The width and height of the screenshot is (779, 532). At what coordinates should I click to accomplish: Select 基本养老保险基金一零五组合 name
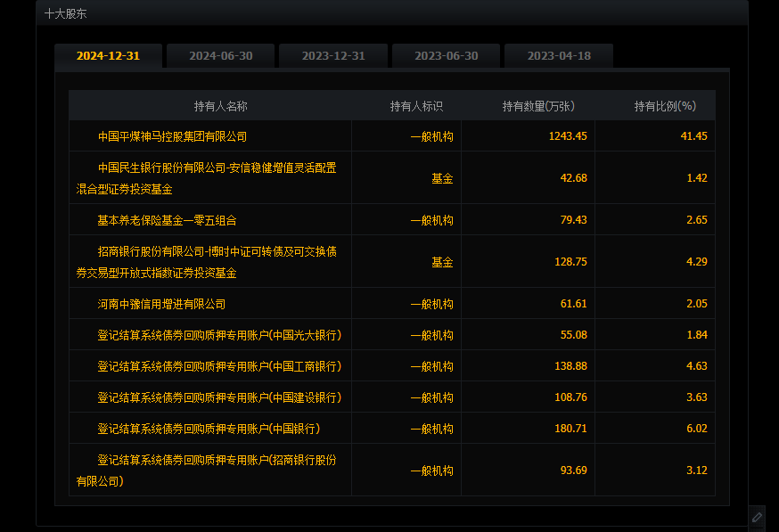pyautogui.click(x=167, y=220)
